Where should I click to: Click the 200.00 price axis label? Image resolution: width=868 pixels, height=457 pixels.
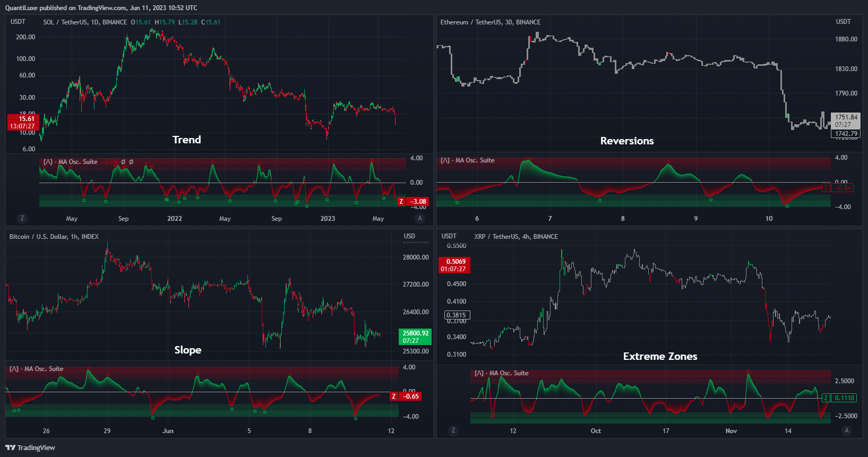click(25, 37)
